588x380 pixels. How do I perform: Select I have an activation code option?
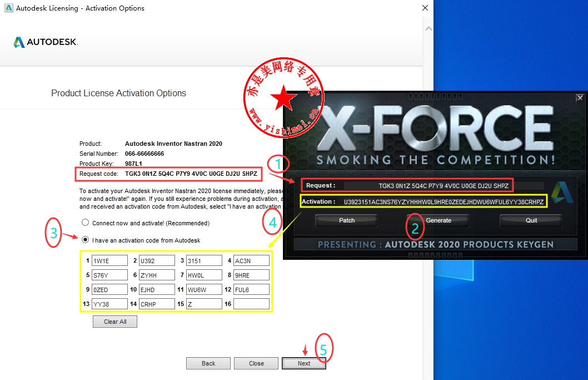[x=86, y=240]
